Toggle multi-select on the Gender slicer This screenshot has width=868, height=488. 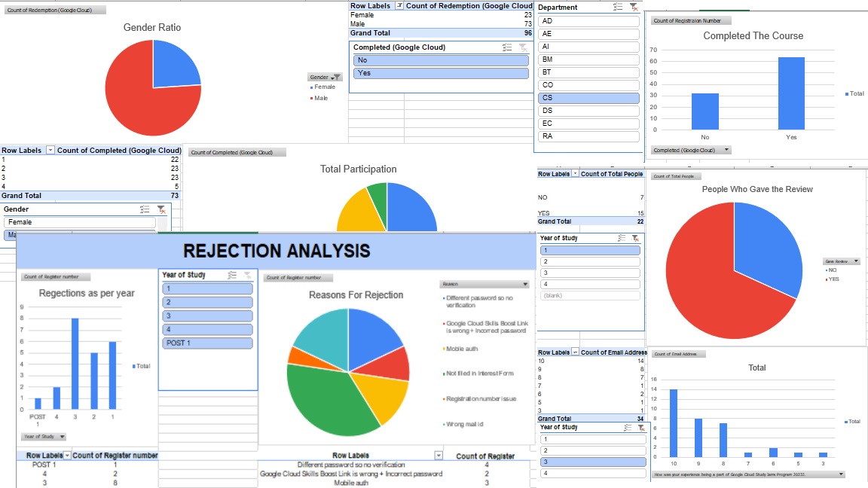click(x=145, y=209)
